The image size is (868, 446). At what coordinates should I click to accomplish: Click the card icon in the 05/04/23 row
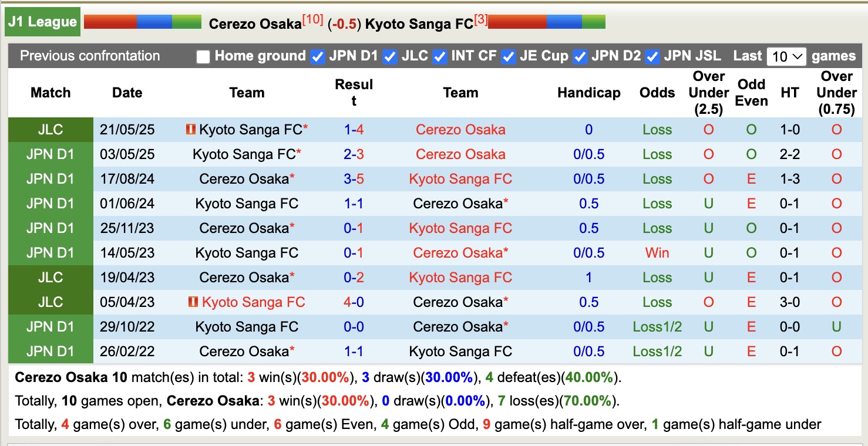[x=192, y=302]
